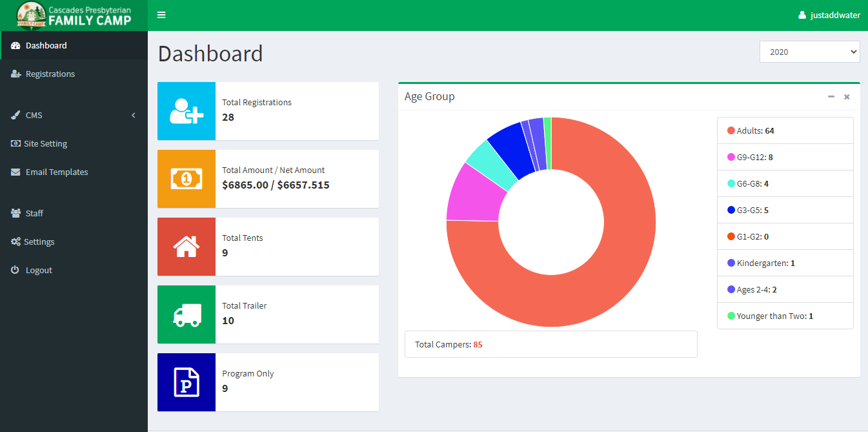
Task: Click the red Total Tents house icon
Action: pos(187,247)
